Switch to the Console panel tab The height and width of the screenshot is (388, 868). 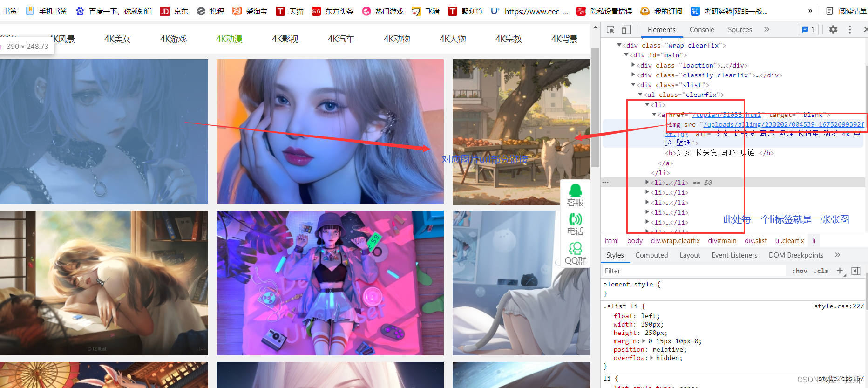point(702,30)
